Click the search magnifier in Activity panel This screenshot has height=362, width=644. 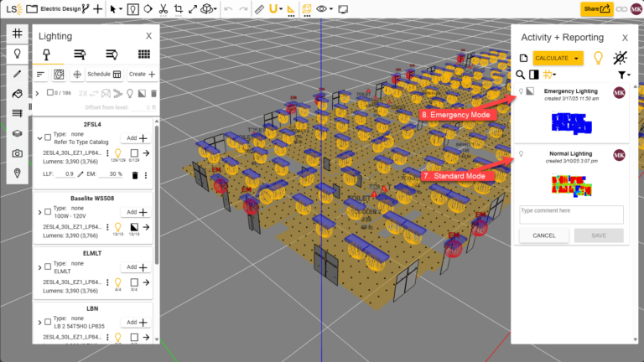click(521, 75)
